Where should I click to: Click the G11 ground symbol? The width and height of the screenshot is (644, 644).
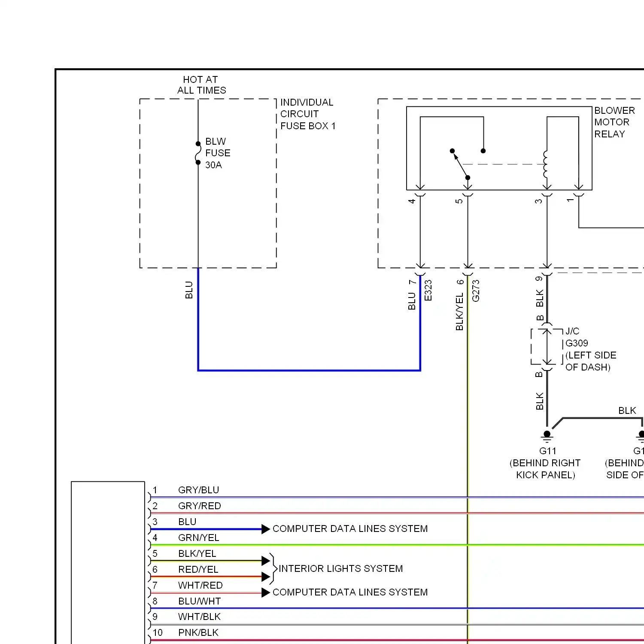click(547, 436)
